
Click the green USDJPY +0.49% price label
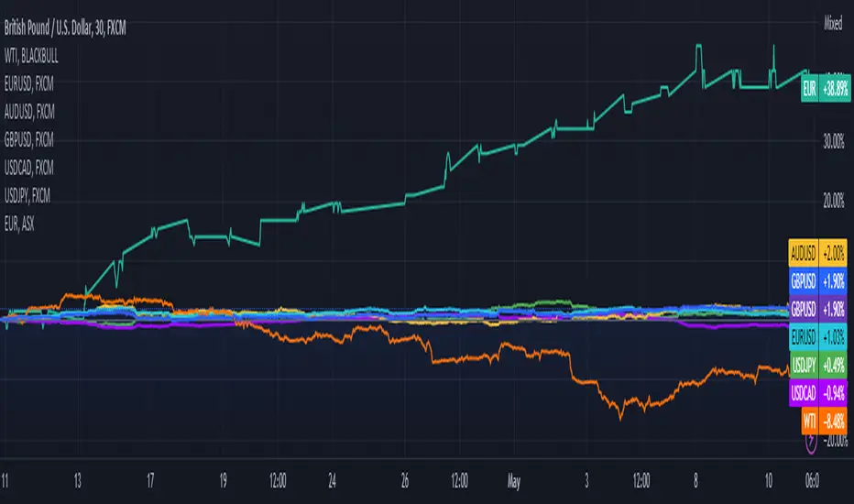(817, 365)
